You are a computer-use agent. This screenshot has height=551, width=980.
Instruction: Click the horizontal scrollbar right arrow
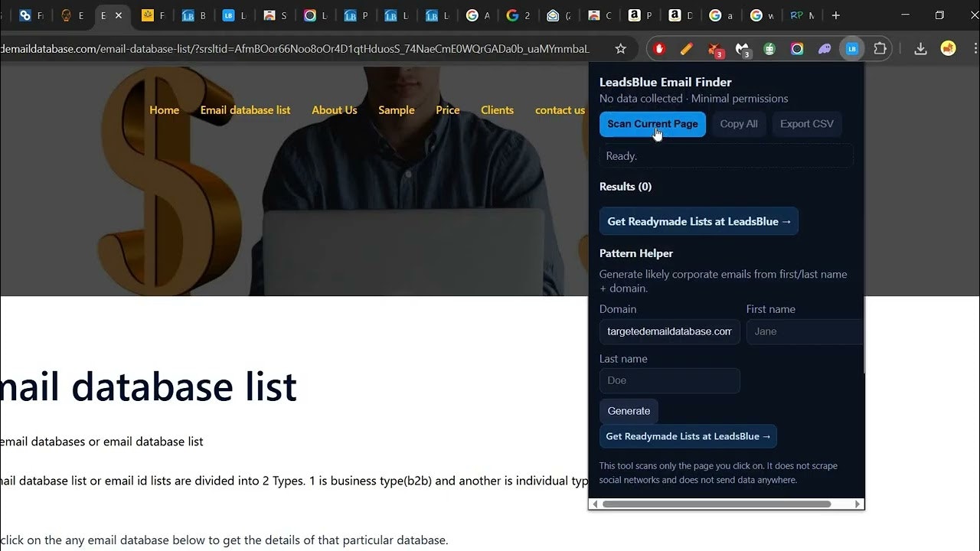click(857, 504)
